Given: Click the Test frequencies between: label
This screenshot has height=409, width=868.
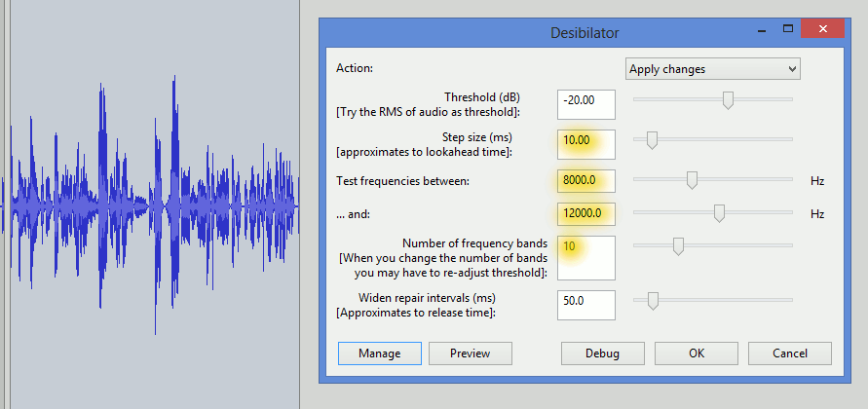Looking at the screenshot, I should click(402, 181).
